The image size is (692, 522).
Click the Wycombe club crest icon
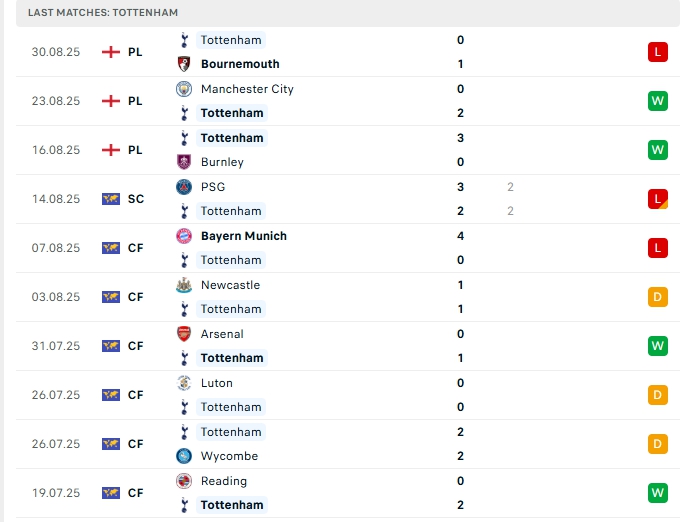point(183,456)
